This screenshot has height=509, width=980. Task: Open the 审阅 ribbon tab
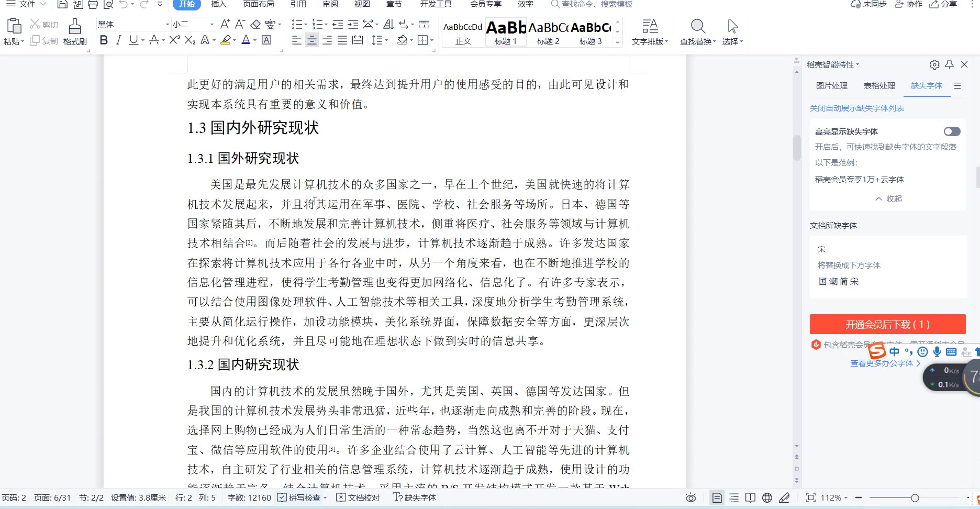click(330, 4)
